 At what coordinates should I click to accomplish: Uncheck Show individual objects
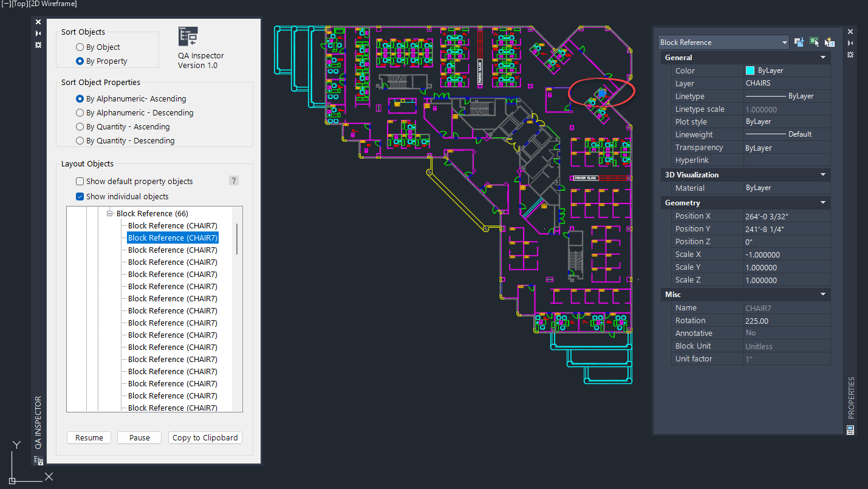click(80, 197)
